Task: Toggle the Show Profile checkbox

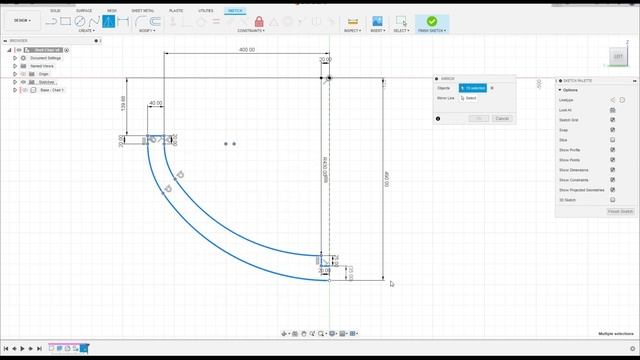Action: [613, 150]
